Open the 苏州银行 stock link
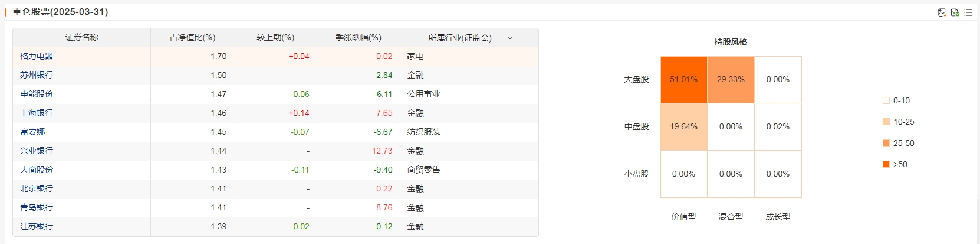The image size is (980, 244). click(37, 75)
